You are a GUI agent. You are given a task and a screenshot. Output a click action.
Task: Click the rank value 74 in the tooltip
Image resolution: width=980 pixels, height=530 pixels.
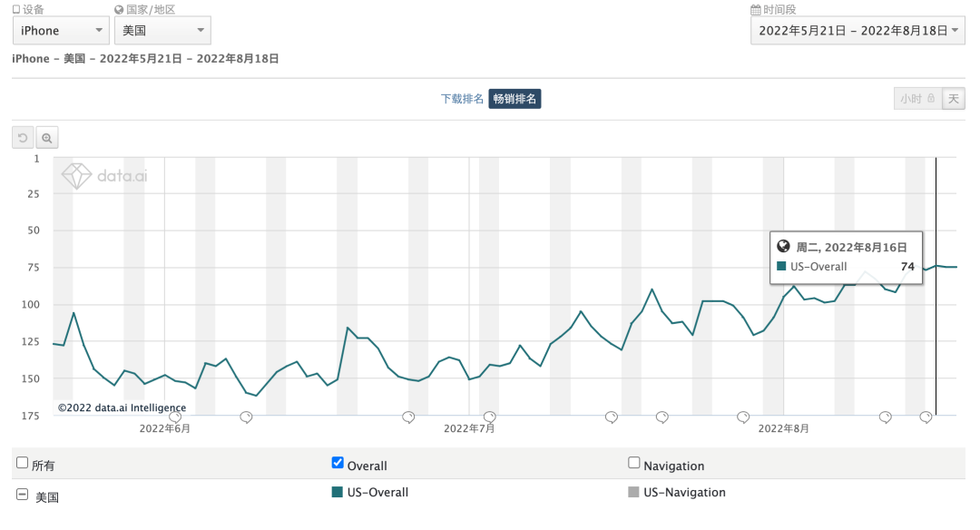(x=907, y=266)
